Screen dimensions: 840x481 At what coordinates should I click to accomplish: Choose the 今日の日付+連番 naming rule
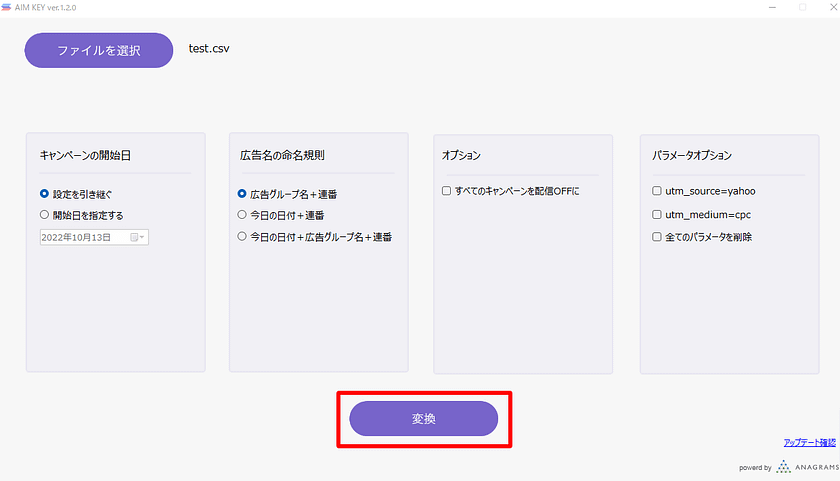(242, 214)
